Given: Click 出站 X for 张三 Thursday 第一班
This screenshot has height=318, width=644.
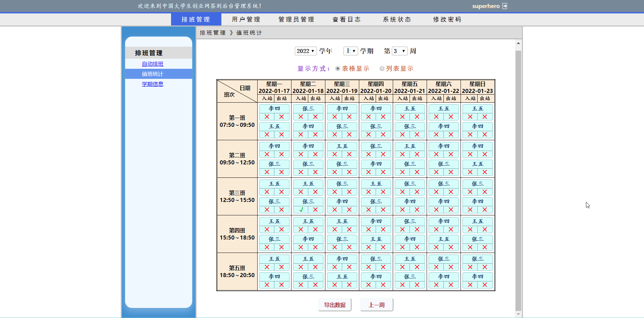Looking at the screenshot, I should 383,135.
